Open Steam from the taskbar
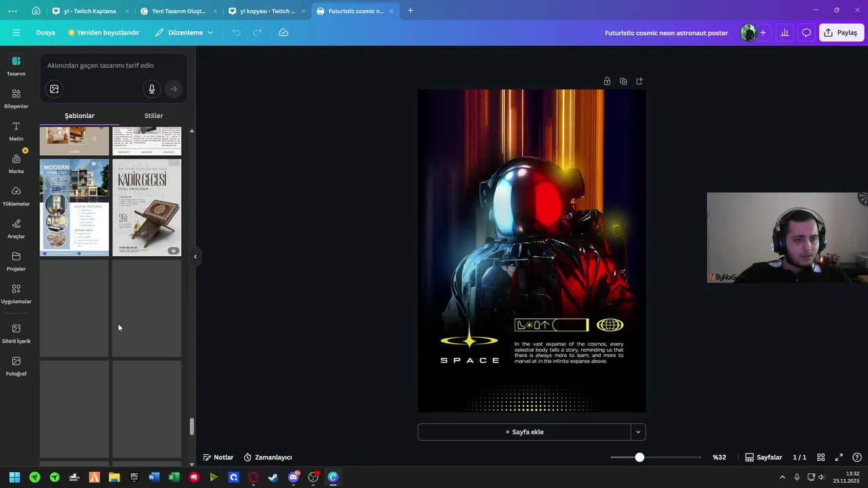 click(273, 477)
